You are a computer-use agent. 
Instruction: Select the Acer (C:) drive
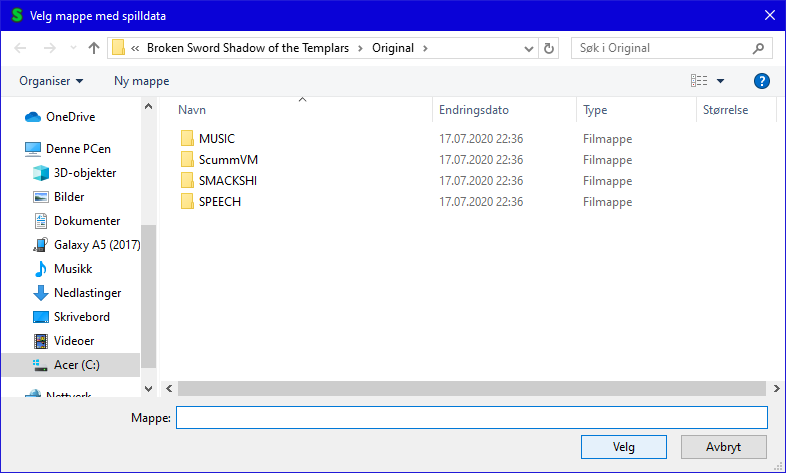pyautogui.click(x=71, y=365)
